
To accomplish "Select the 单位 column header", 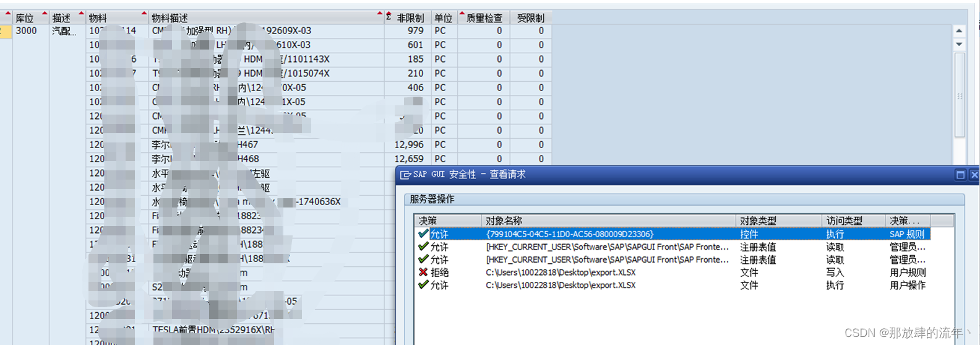I will coord(444,18).
